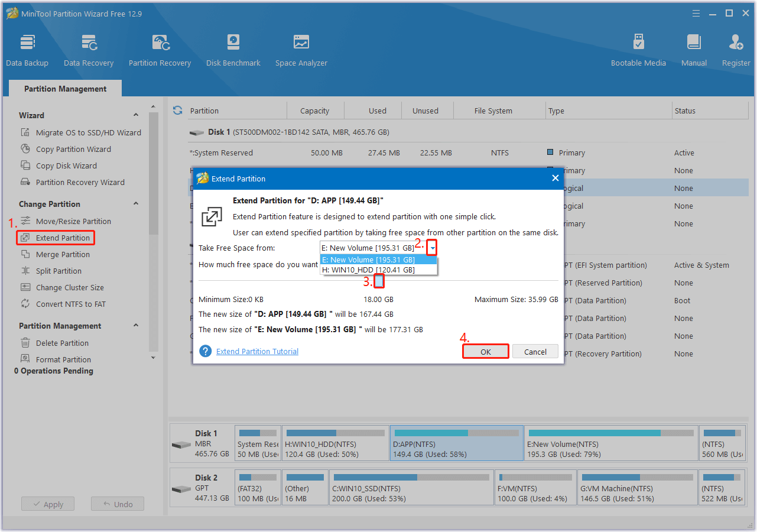757x532 pixels.
Task: Cancel the Extend Partition dialog
Action: point(535,352)
